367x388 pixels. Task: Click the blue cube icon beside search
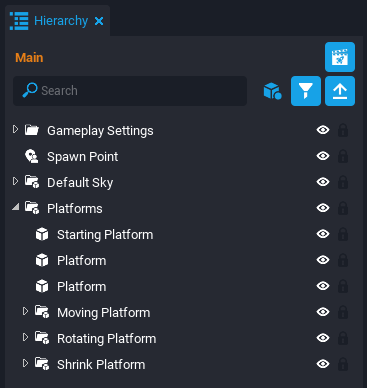[272, 91]
